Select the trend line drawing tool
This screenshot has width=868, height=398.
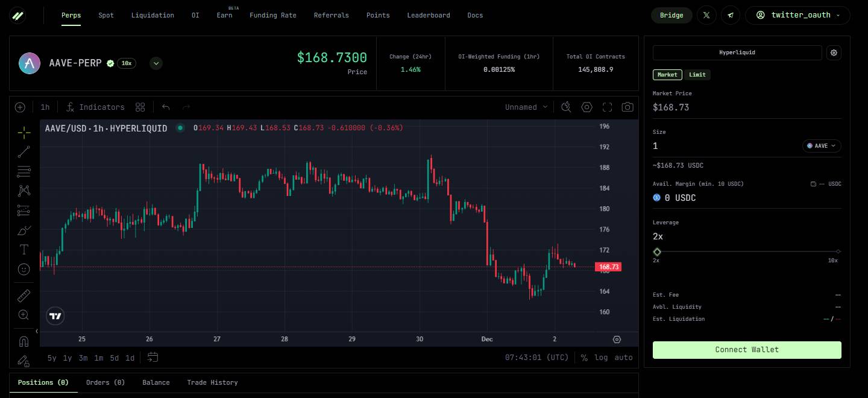[24, 152]
